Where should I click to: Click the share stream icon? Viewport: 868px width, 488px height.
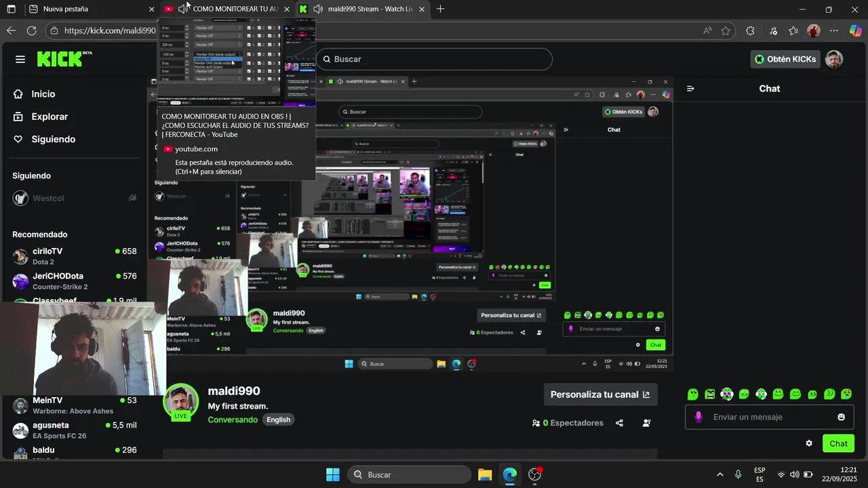click(619, 423)
